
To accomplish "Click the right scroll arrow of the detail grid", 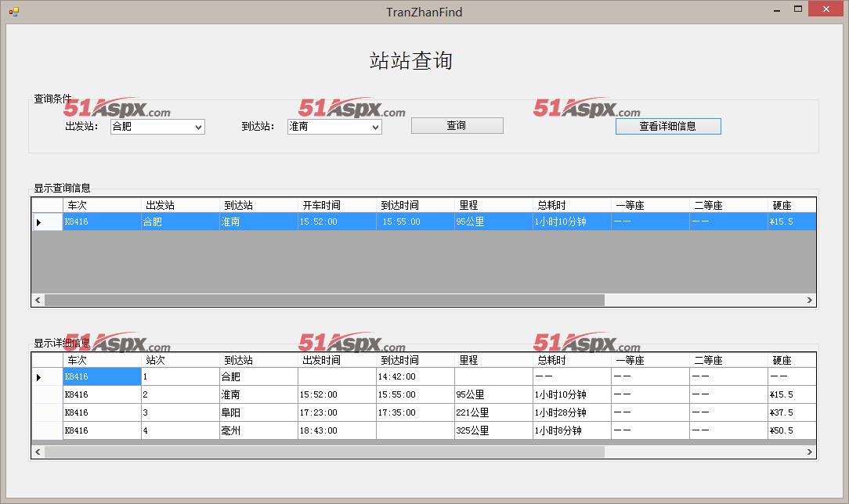I will tap(810, 452).
